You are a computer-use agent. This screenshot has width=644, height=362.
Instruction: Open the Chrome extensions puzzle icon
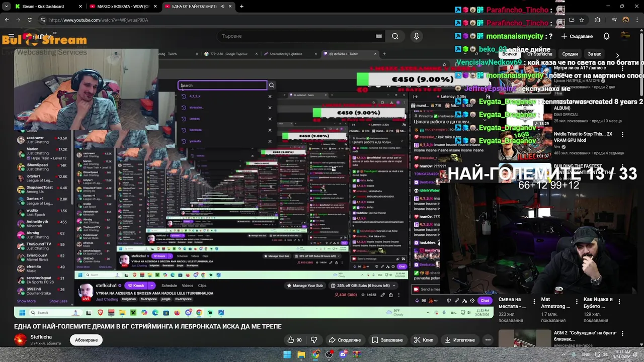click(598, 20)
